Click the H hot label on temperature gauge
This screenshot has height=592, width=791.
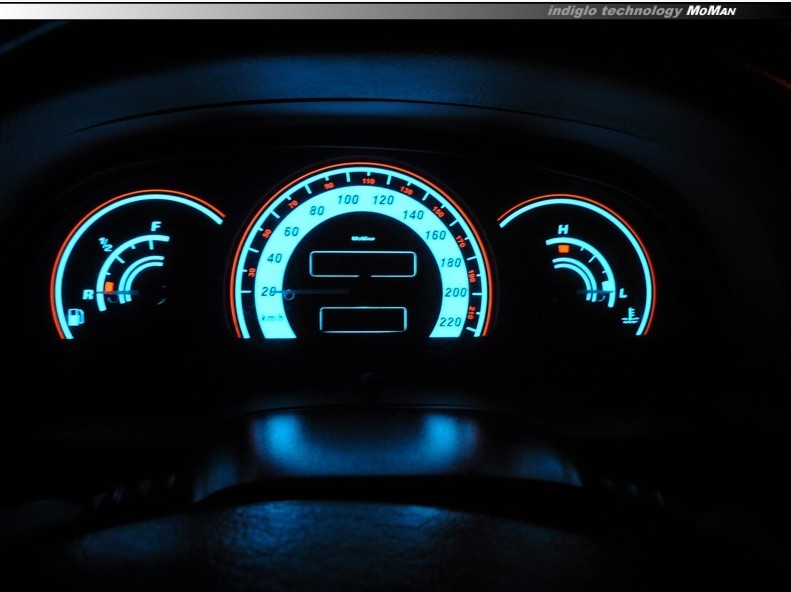pyautogui.click(x=563, y=231)
